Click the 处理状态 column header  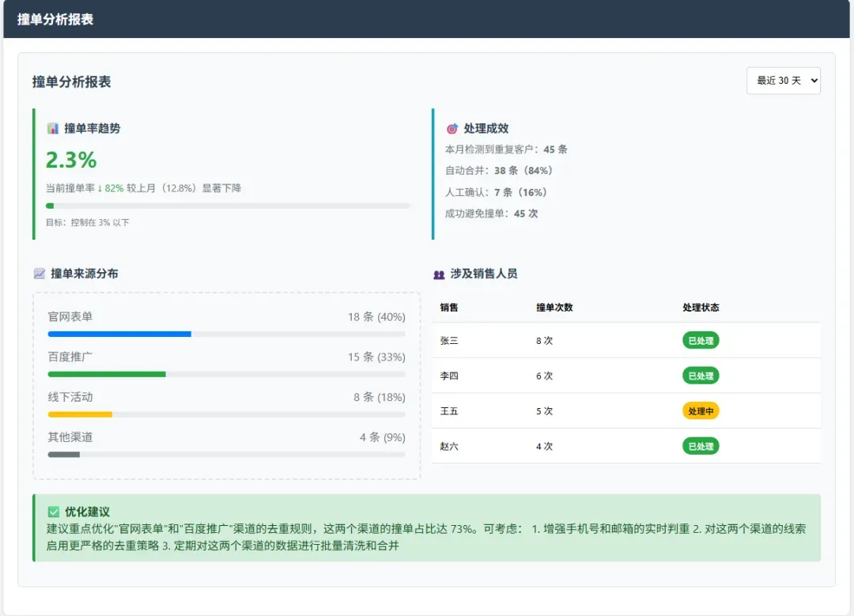[x=701, y=308]
